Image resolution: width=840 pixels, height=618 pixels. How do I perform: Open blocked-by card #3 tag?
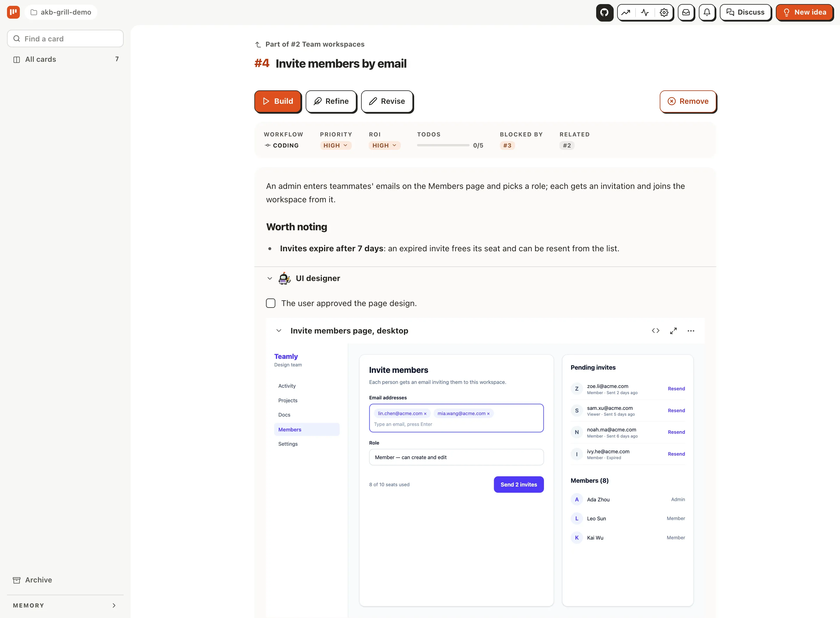tap(507, 145)
